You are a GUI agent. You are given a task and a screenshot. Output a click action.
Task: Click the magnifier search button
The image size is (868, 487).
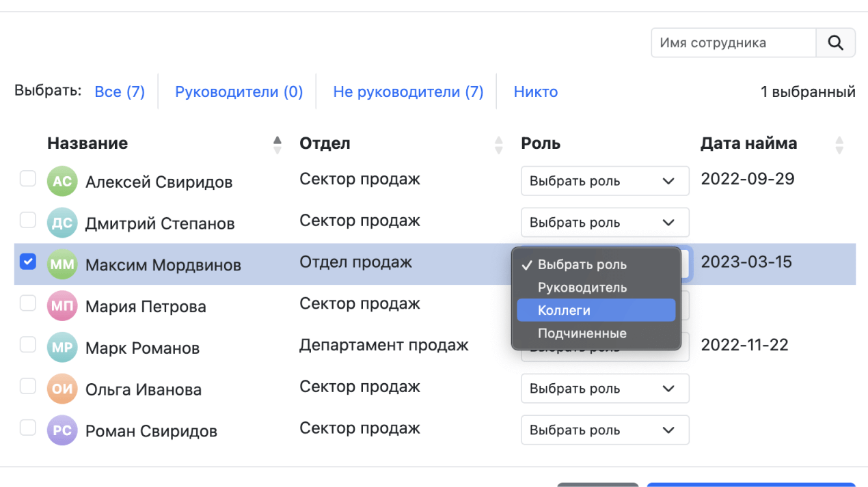835,42
